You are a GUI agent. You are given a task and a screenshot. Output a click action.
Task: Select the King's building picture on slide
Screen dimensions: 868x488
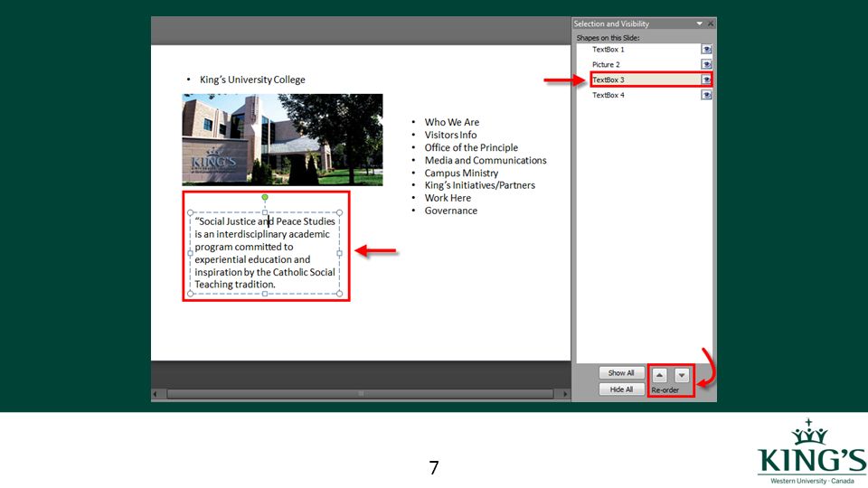click(x=282, y=139)
